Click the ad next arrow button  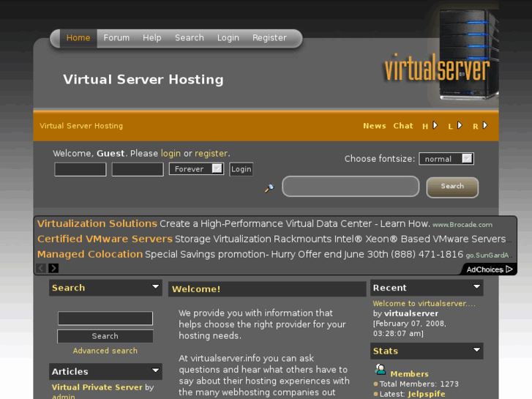(53, 268)
